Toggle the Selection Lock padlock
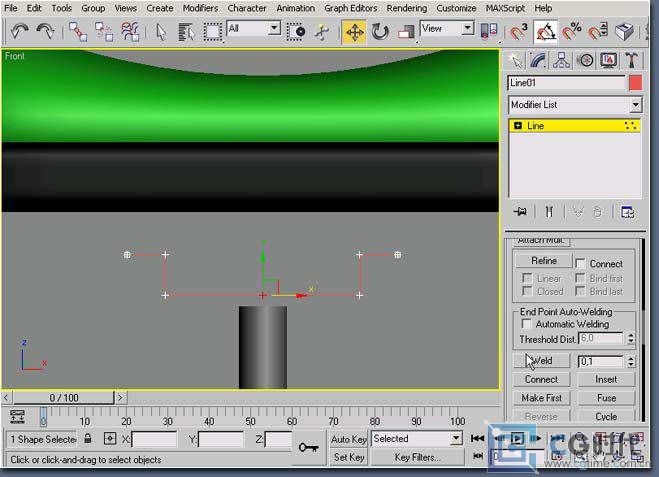This screenshot has height=477, width=659. (x=87, y=439)
